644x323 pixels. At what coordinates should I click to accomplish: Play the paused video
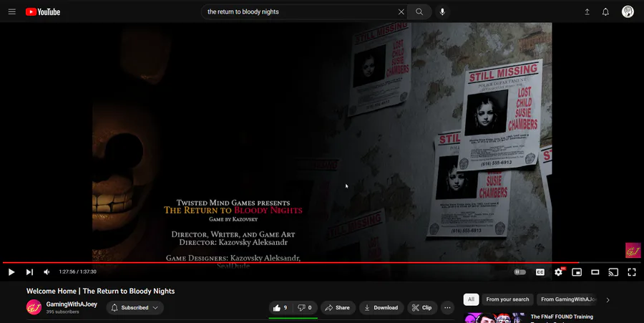[x=11, y=272]
